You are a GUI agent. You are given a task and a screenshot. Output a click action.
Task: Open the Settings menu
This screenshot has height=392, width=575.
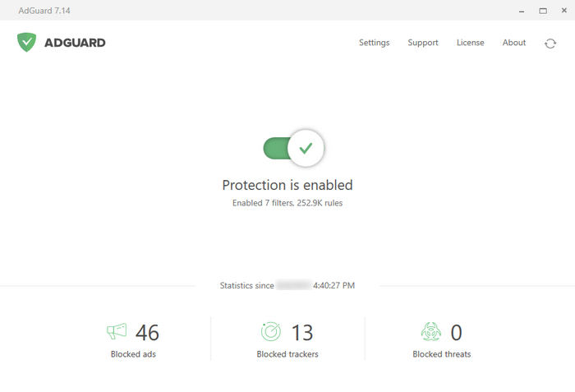coord(374,43)
